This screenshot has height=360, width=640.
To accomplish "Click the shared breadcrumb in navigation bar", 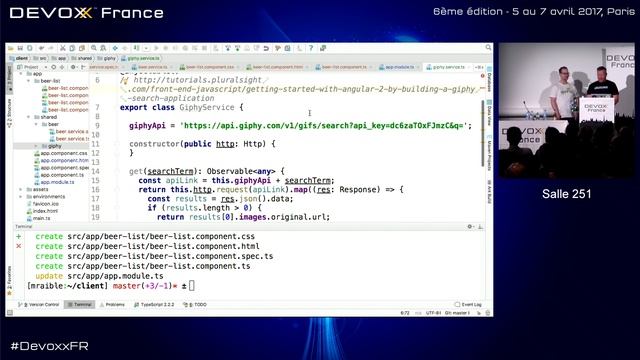I will pos(81,58).
